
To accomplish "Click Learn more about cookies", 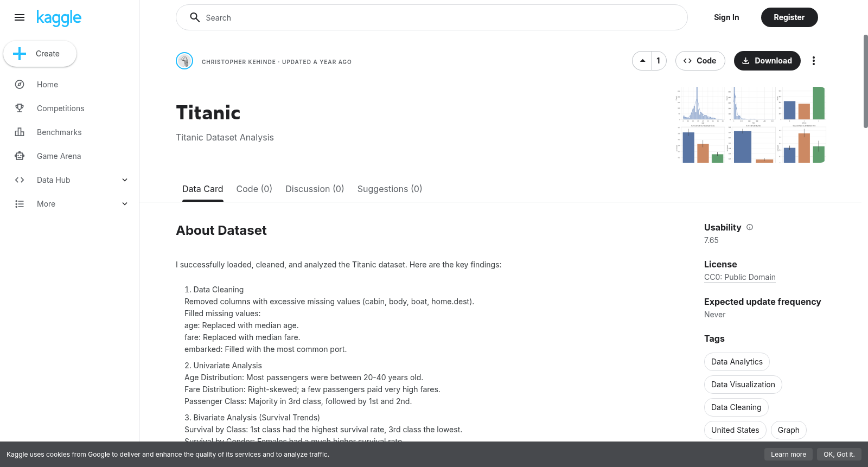I will (x=788, y=455).
